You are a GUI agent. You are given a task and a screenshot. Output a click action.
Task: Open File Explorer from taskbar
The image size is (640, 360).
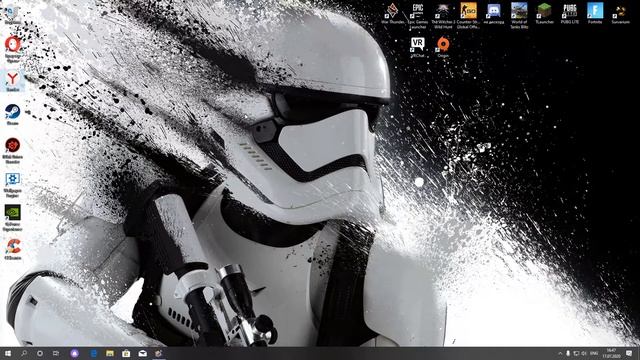tap(110, 353)
